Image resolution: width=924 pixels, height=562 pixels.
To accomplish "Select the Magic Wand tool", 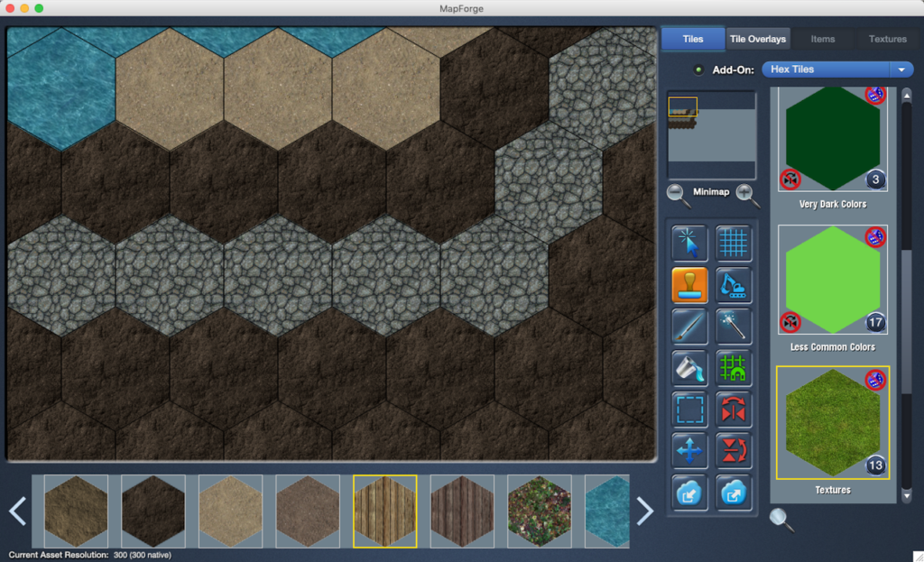I will [731, 327].
